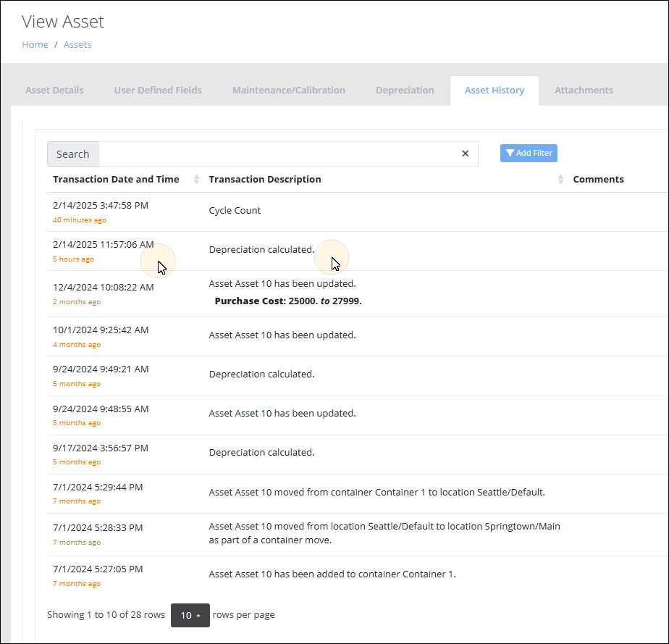Click the added to container Container 1 description
This screenshot has height=644, width=669.
[x=332, y=574]
